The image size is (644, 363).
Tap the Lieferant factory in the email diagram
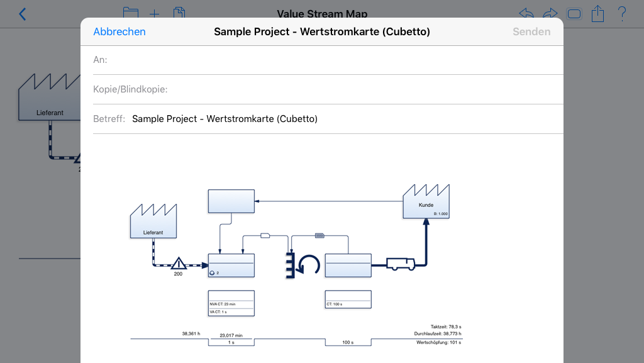153,221
